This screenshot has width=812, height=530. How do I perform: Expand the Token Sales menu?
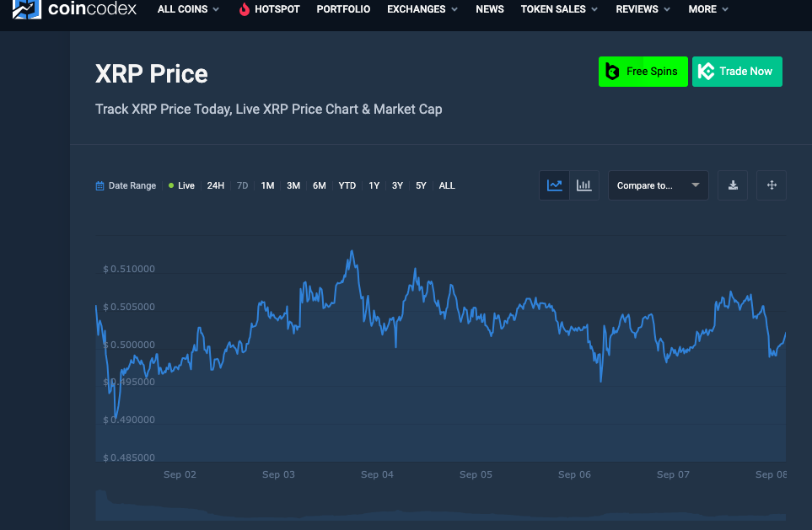[x=559, y=9]
